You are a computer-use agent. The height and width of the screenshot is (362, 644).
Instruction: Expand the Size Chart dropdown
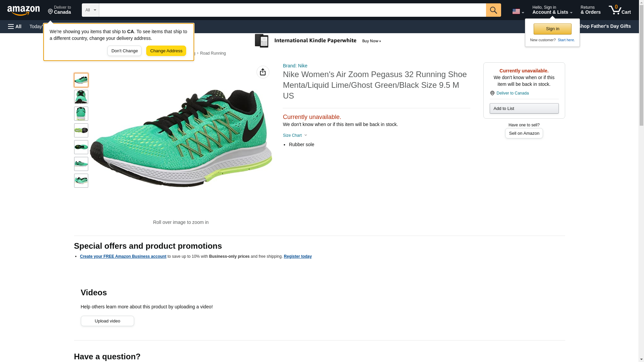295,135
